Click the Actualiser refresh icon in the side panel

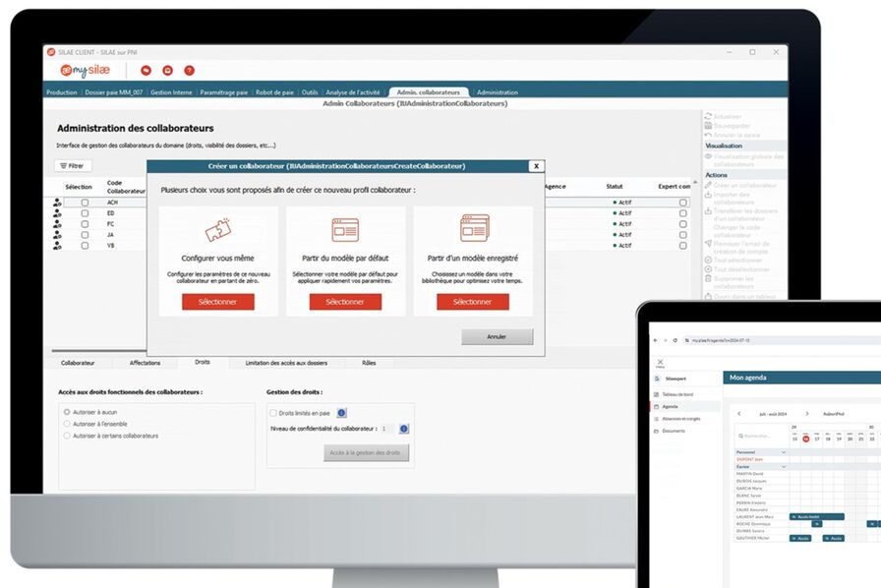(709, 116)
